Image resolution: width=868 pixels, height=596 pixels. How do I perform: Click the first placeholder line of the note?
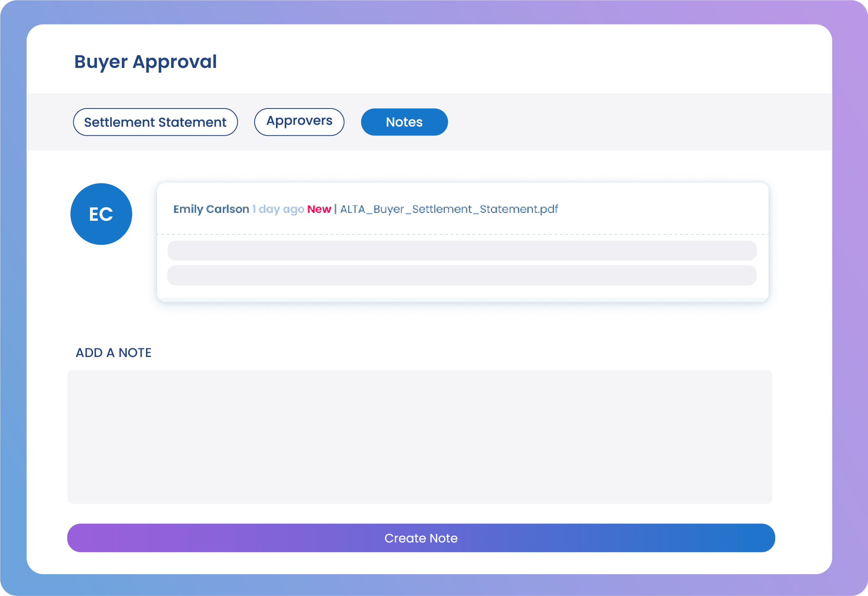click(462, 251)
